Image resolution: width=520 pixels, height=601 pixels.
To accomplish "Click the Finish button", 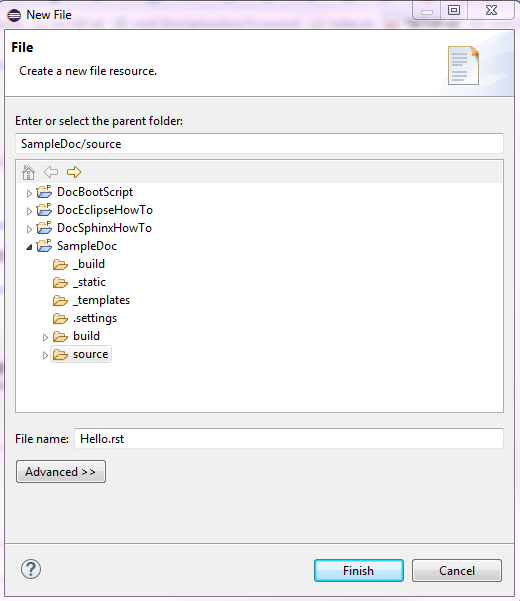I will (359, 570).
